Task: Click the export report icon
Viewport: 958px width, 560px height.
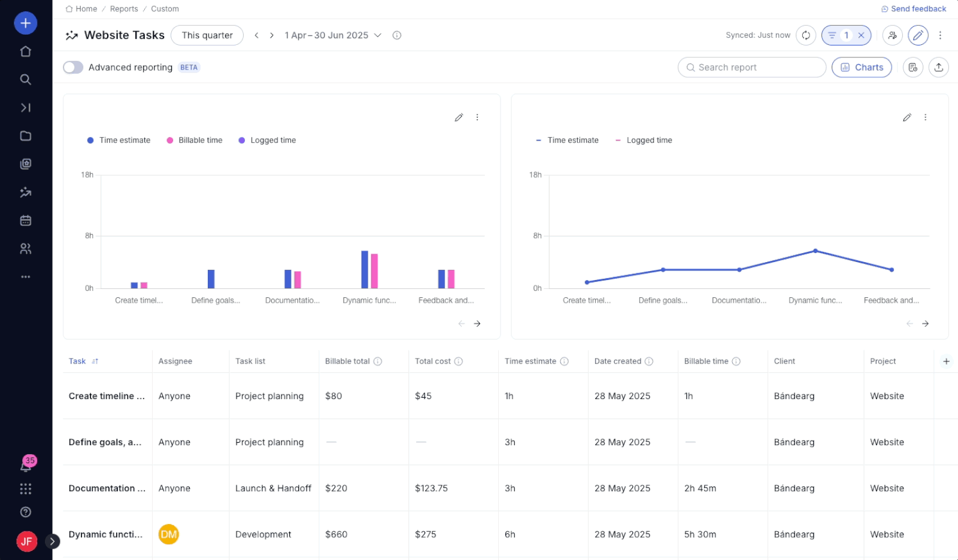Action: click(x=938, y=68)
